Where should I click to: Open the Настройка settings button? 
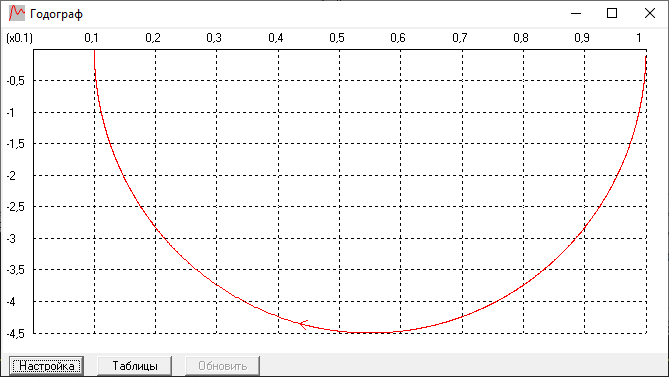47,366
